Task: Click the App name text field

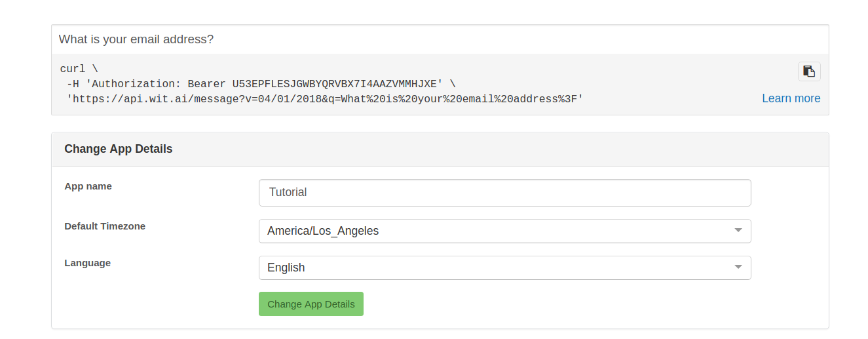Action: [x=504, y=193]
